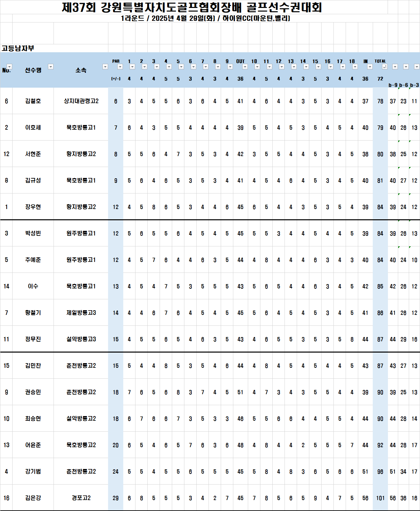Open hole 9 column filter arrow
The height and width of the screenshot is (511, 420).
click(230, 67)
